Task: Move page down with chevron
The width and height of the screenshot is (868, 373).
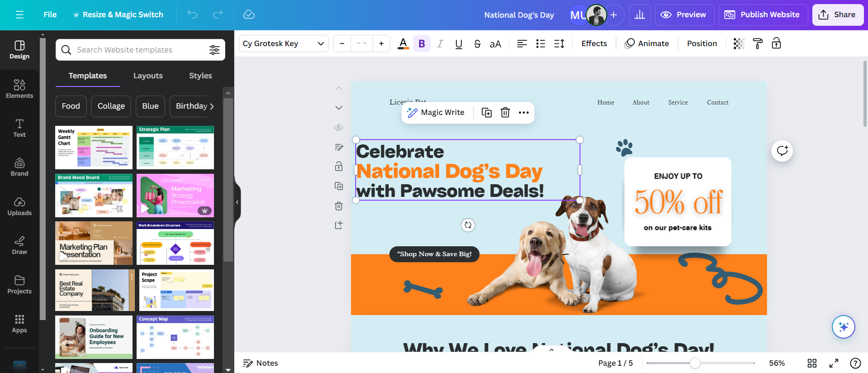Action: click(339, 108)
